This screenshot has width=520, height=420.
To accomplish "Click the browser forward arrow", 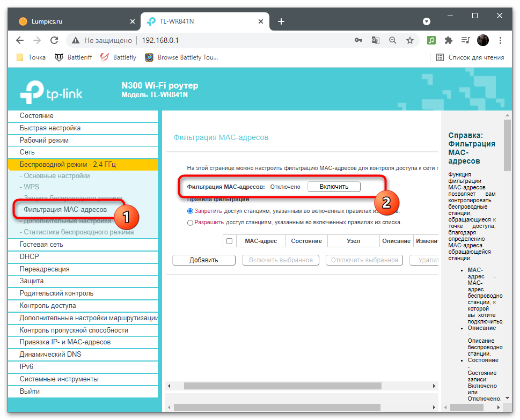I will tap(37, 40).
